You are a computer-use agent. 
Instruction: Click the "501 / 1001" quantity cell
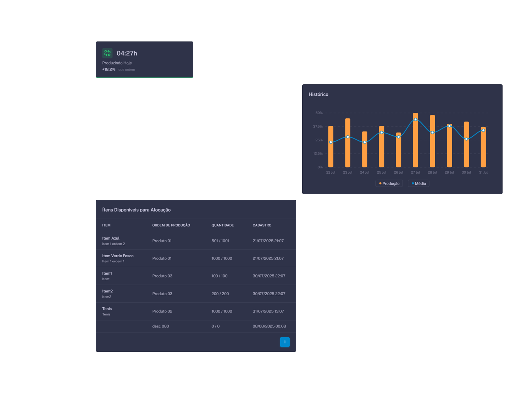tap(220, 241)
